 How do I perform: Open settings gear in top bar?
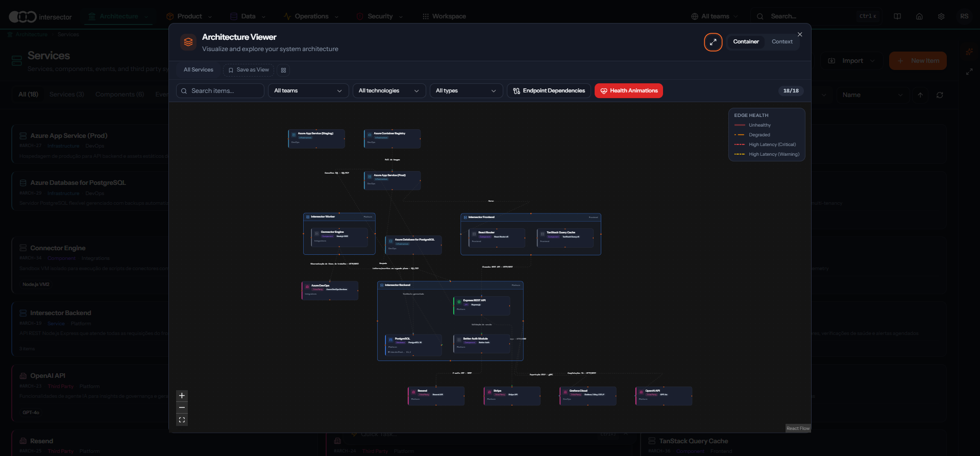coord(941,16)
